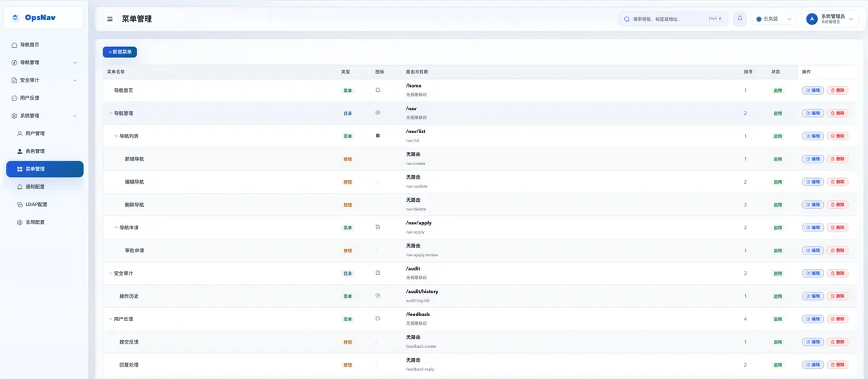Click the 编辑导航 row name
The height and width of the screenshot is (379, 868).
coord(134,182)
